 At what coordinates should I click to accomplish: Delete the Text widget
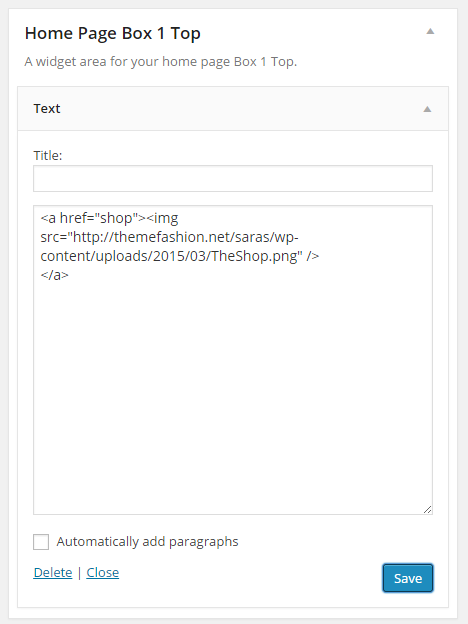pyautogui.click(x=53, y=573)
